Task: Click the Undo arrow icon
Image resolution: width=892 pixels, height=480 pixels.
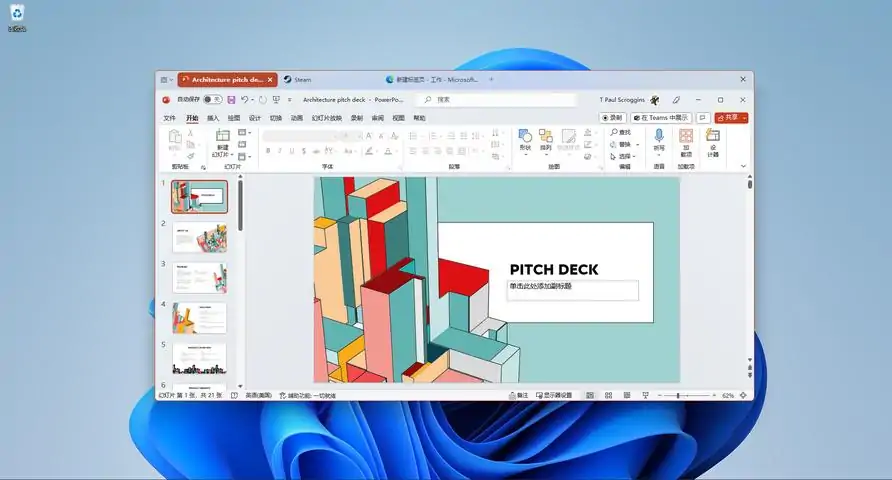Action: pos(247,100)
